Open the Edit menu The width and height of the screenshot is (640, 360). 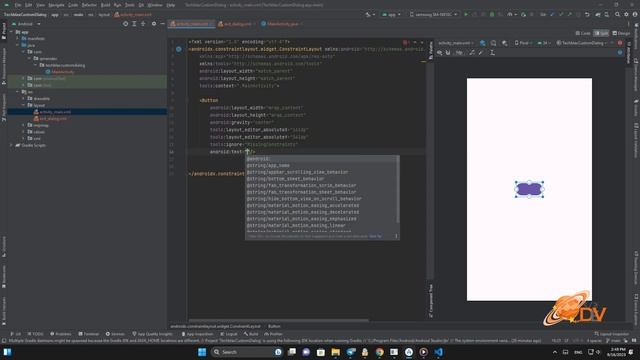pyautogui.click(x=29, y=5)
